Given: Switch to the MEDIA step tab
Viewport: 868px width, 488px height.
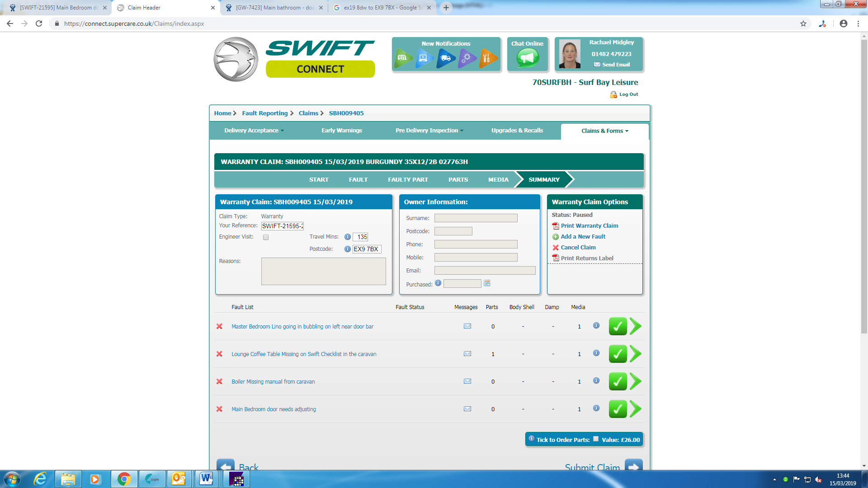Looking at the screenshot, I should (498, 180).
